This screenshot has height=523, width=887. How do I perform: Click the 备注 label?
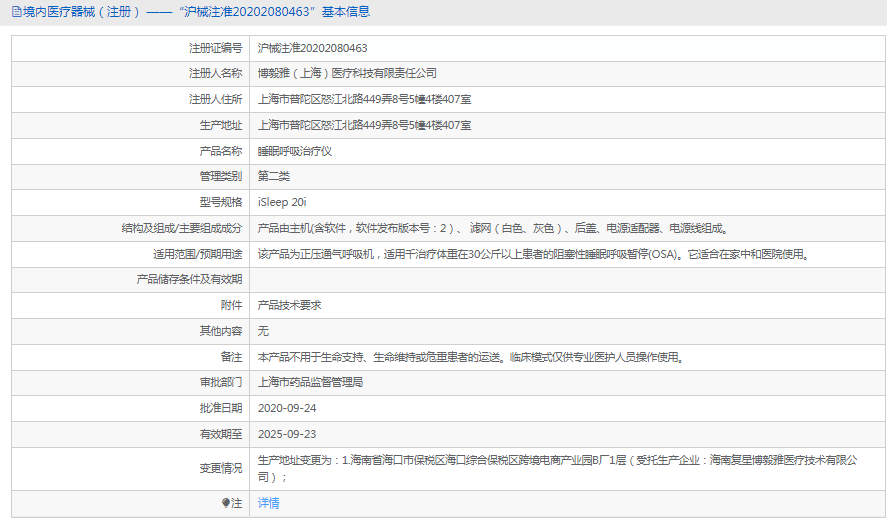tap(231, 357)
